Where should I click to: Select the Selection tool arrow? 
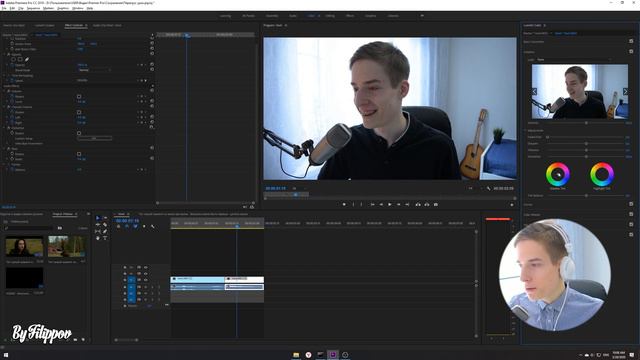[x=98, y=218]
